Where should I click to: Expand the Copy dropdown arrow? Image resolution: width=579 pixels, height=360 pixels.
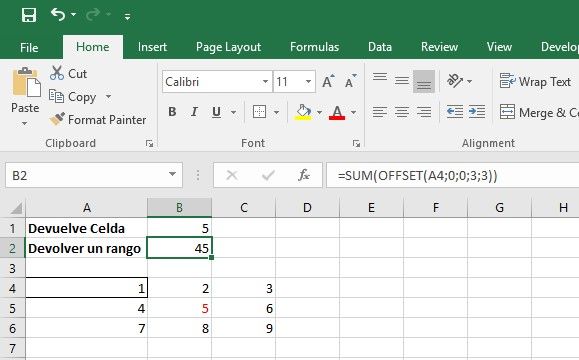(x=108, y=97)
